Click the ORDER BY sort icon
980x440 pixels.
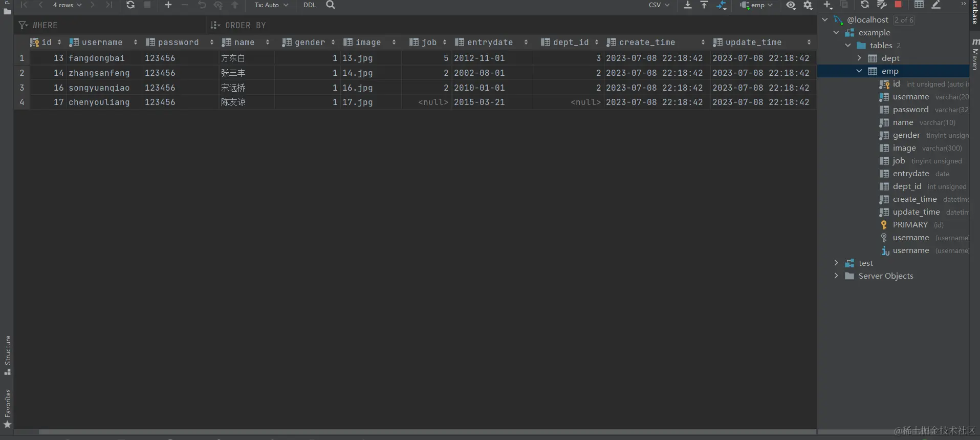pyautogui.click(x=215, y=25)
